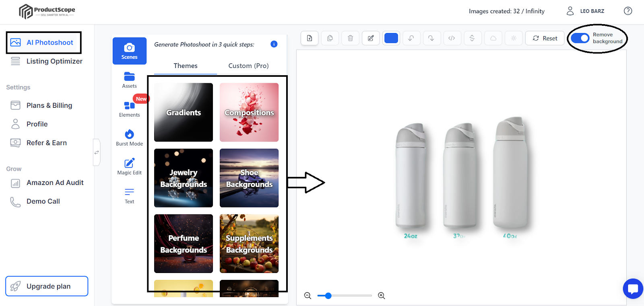
Task: Click the zoom out magnifier icon
Action: 308,296
